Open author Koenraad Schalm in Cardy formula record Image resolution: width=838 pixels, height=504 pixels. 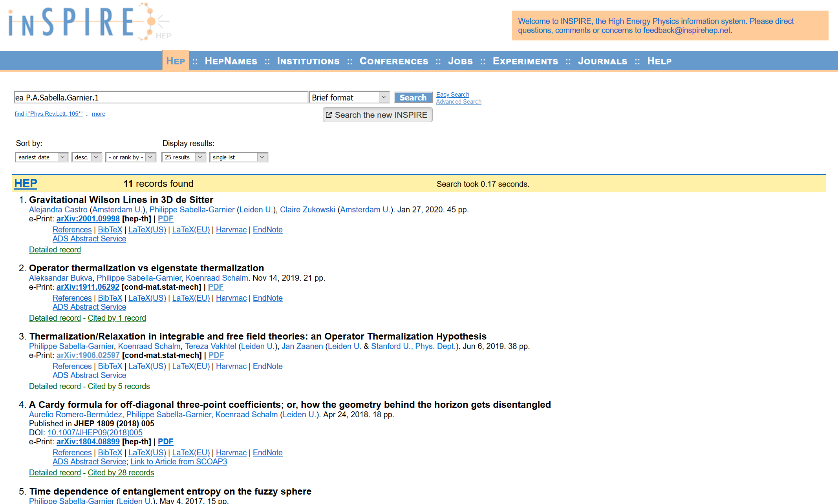(247, 415)
